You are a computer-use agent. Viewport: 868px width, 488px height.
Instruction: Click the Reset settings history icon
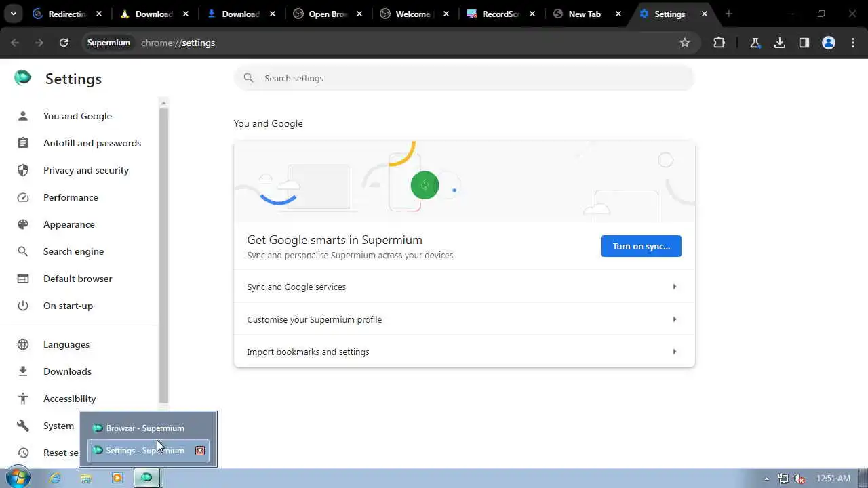click(x=23, y=453)
